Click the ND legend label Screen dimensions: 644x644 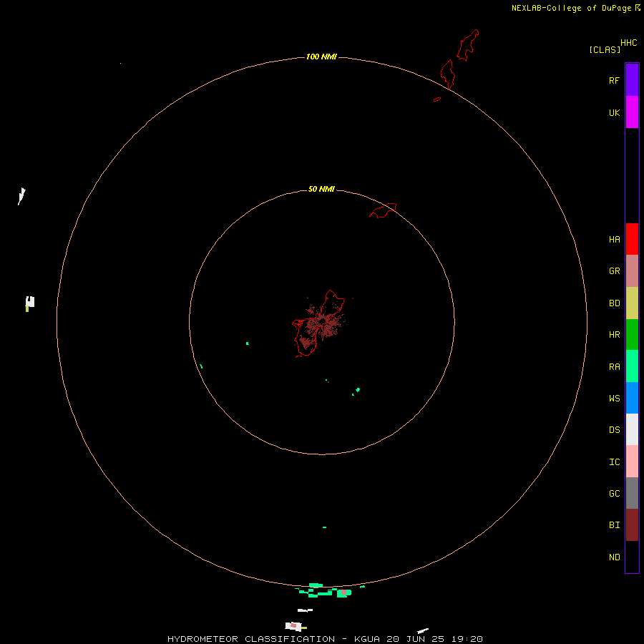click(614, 557)
